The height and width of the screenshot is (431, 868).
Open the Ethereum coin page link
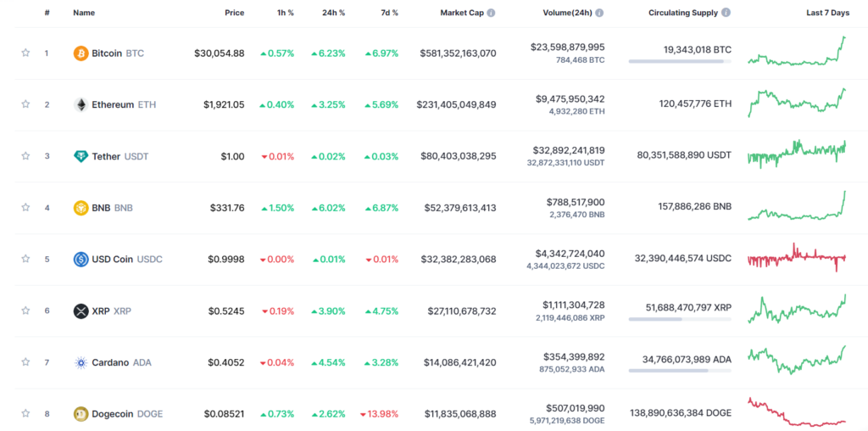114,104
